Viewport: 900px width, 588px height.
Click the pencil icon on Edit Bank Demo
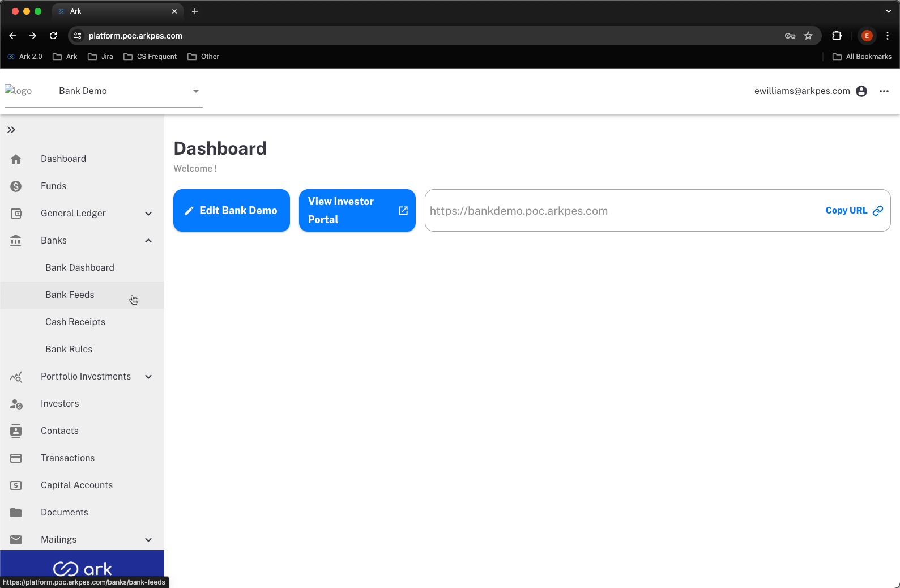189,211
